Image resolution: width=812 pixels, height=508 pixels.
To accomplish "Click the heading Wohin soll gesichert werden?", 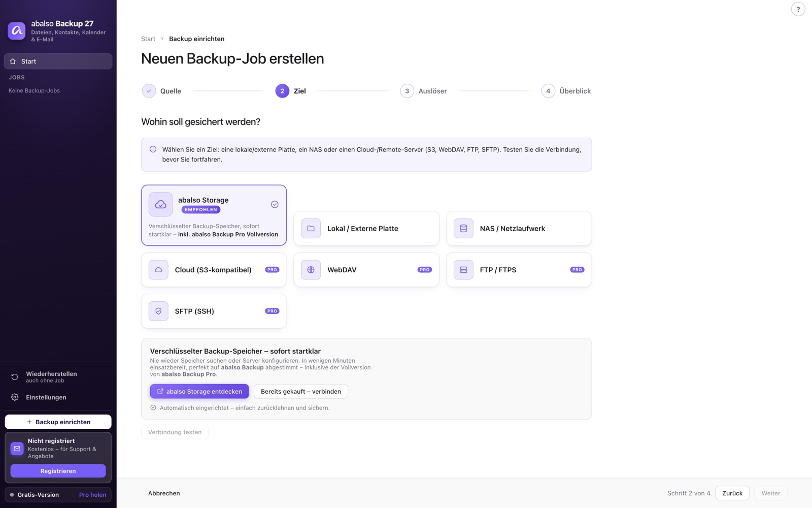I will (x=201, y=122).
